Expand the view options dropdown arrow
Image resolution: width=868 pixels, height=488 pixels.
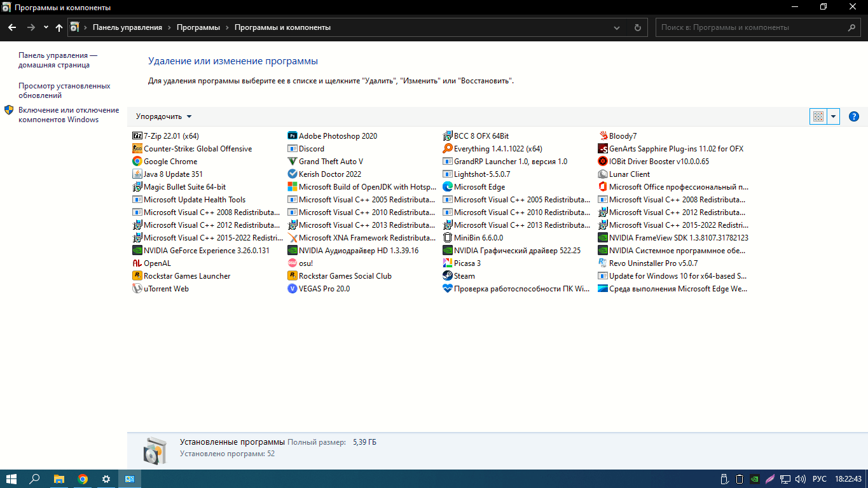834,116
